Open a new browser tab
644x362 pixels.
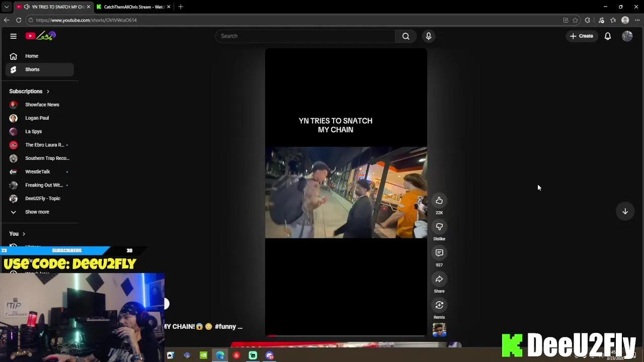click(x=181, y=7)
